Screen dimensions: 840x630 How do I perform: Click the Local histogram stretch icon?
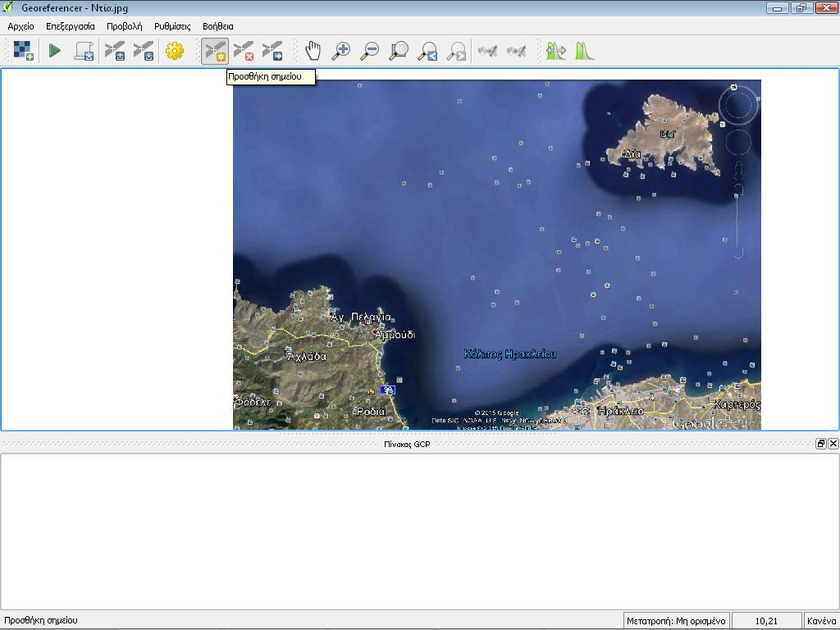click(584, 51)
